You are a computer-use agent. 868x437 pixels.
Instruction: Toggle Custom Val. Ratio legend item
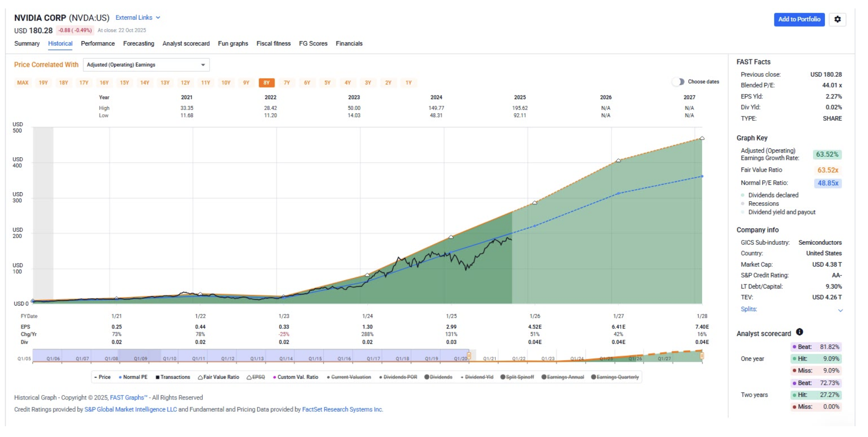296,377
